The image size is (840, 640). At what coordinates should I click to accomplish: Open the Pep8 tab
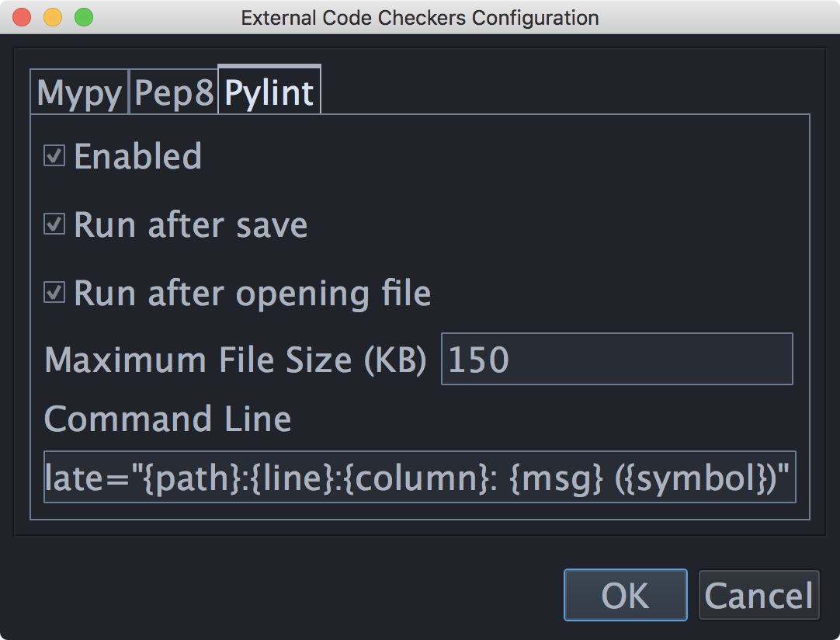tap(174, 92)
